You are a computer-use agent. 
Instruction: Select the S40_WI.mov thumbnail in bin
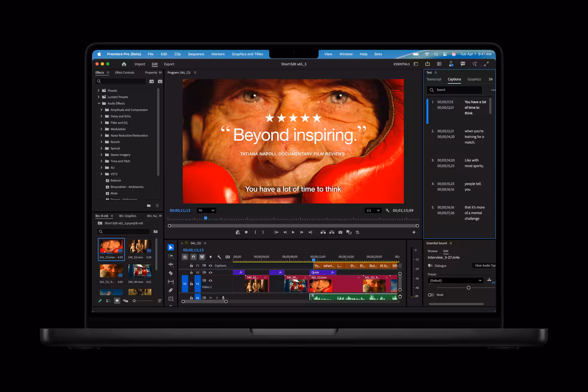click(139, 271)
